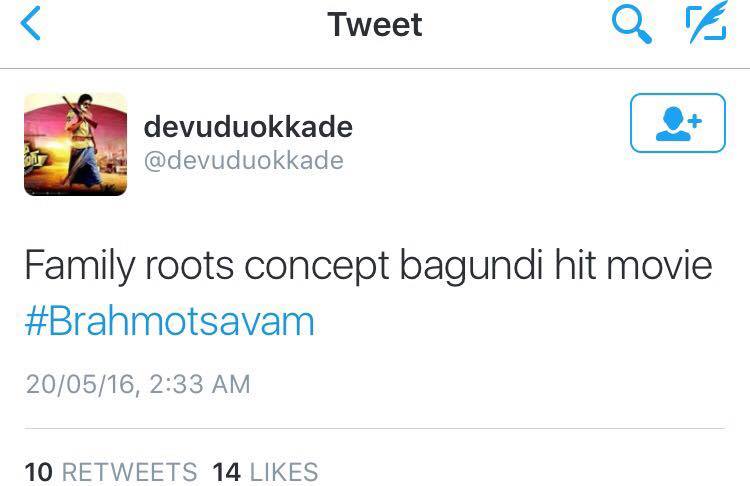The width and height of the screenshot is (750, 486).
Task: View the 14 LIKES list
Action: click(265, 472)
